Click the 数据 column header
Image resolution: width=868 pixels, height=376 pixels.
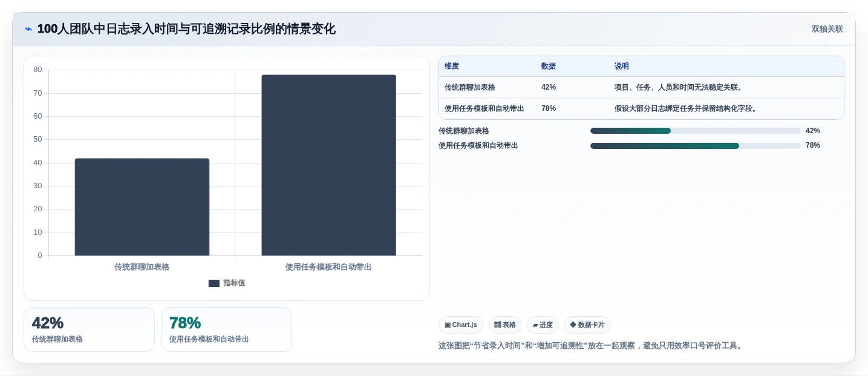[x=549, y=67]
